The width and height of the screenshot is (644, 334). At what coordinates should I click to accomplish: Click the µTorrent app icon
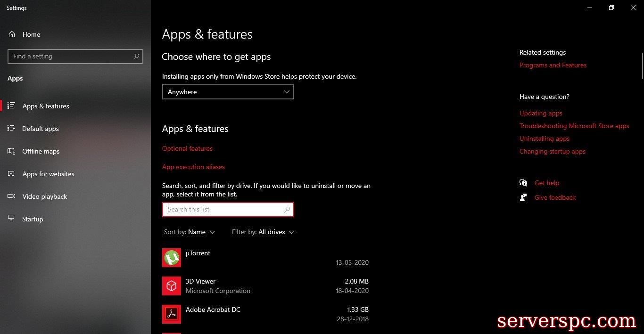coord(172,258)
